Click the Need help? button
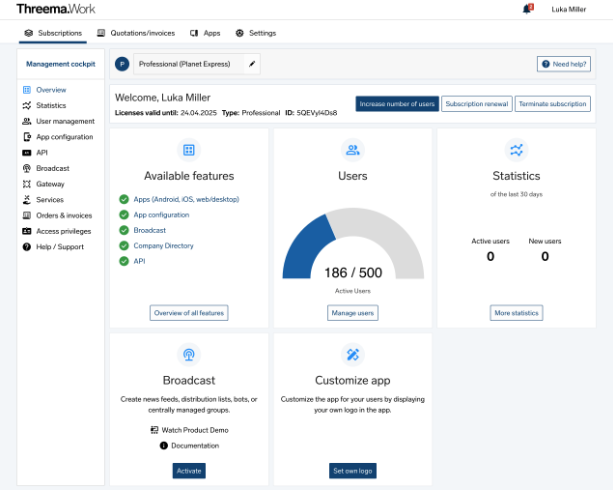 pos(564,64)
